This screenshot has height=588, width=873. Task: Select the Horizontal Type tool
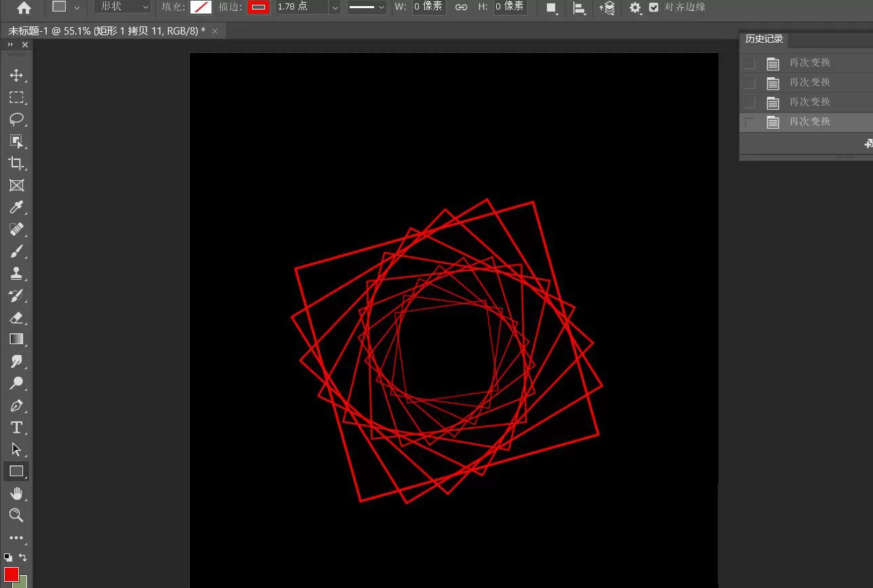(16, 427)
